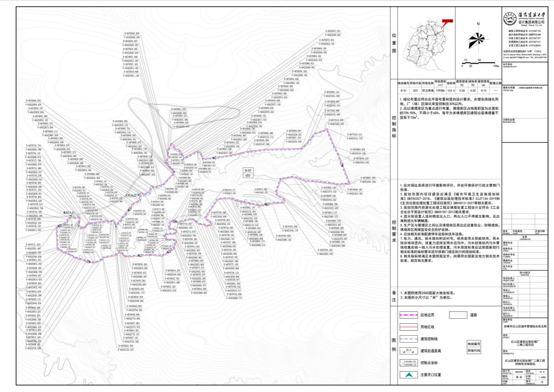Select the blue dashed 建筑控制线 legend line

click(x=409, y=339)
